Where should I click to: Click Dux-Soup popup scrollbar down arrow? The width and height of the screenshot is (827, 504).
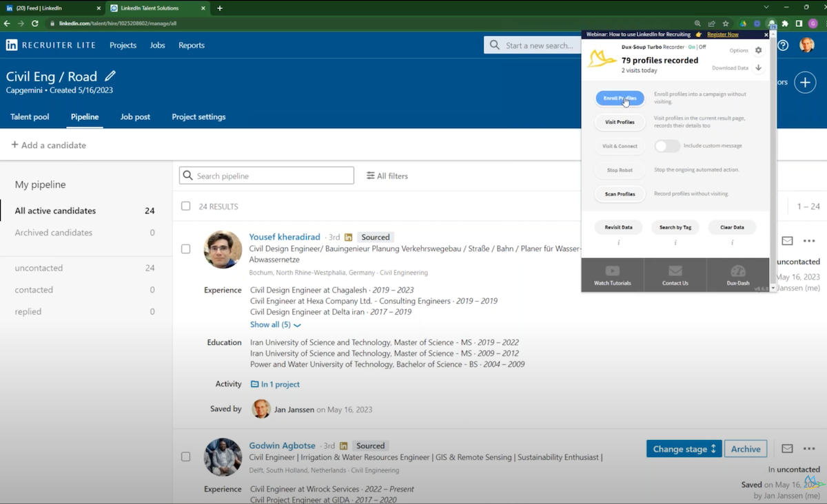click(x=773, y=288)
